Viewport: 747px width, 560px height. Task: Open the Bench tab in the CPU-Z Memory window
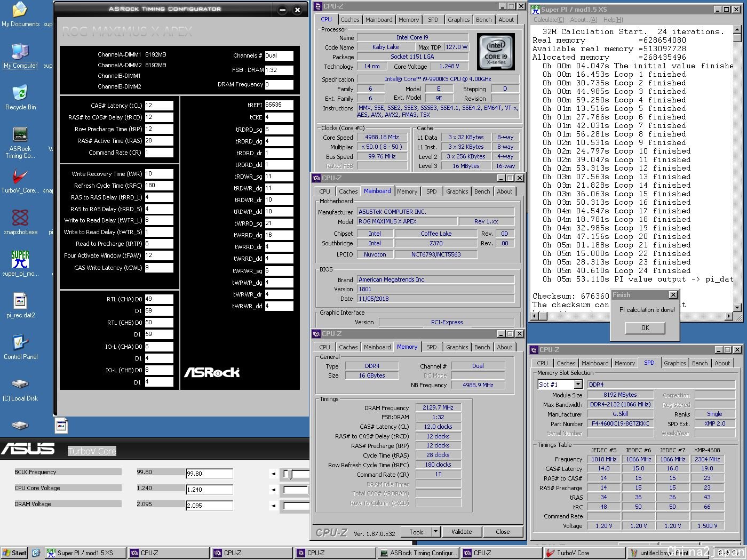[x=482, y=347]
